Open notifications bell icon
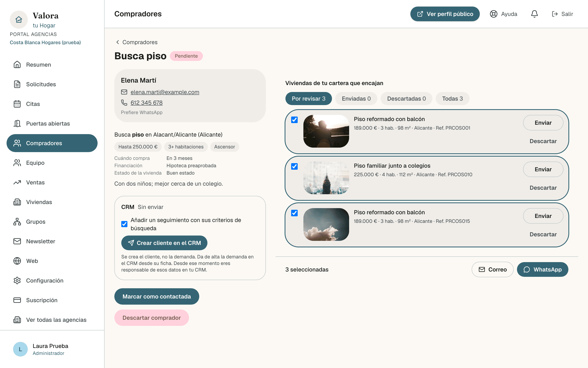 pyautogui.click(x=534, y=14)
